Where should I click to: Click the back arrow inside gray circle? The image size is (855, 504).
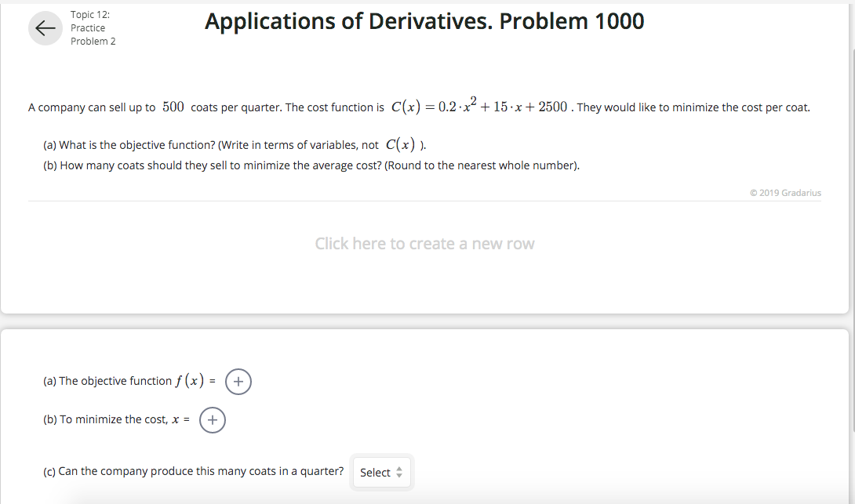(x=45, y=27)
